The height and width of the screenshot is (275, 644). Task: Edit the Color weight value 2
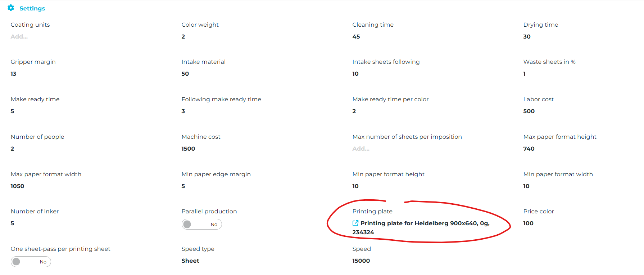pyautogui.click(x=183, y=36)
